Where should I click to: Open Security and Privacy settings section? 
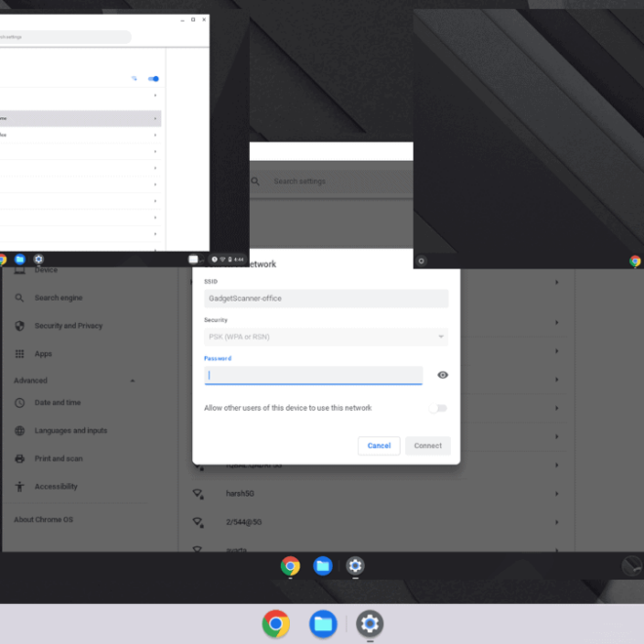coord(68,326)
